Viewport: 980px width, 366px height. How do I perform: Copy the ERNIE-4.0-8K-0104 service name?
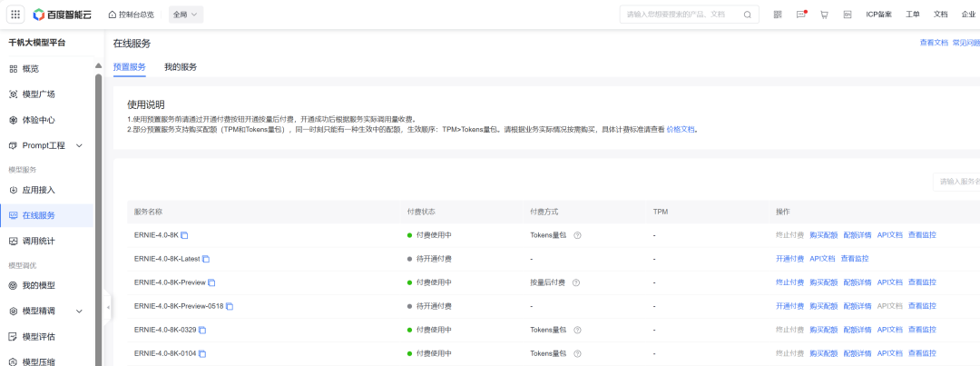(x=201, y=354)
